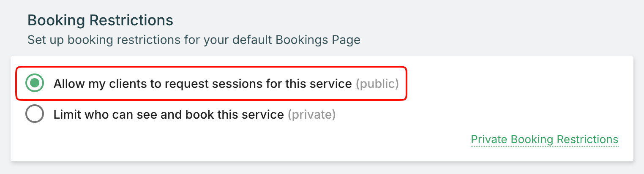Click the 'Allow my clients to request sessions' label
The height and width of the screenshot is (174, 644).
pos(202,84)
